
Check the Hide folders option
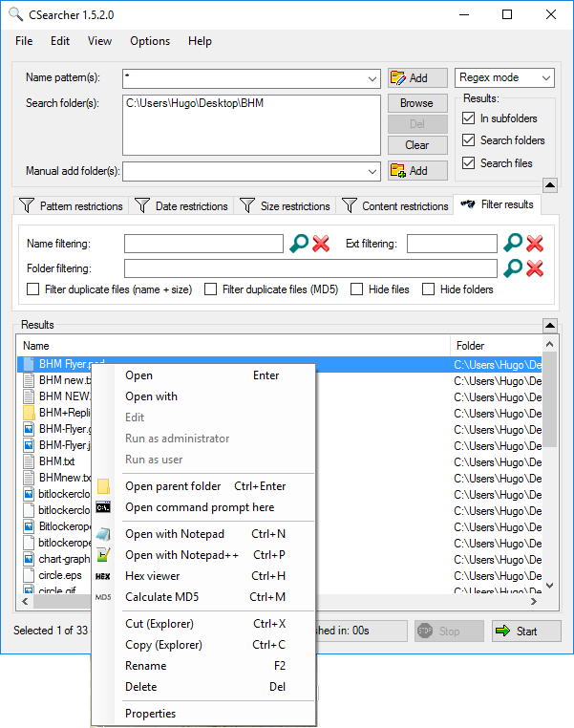[428, 289]
